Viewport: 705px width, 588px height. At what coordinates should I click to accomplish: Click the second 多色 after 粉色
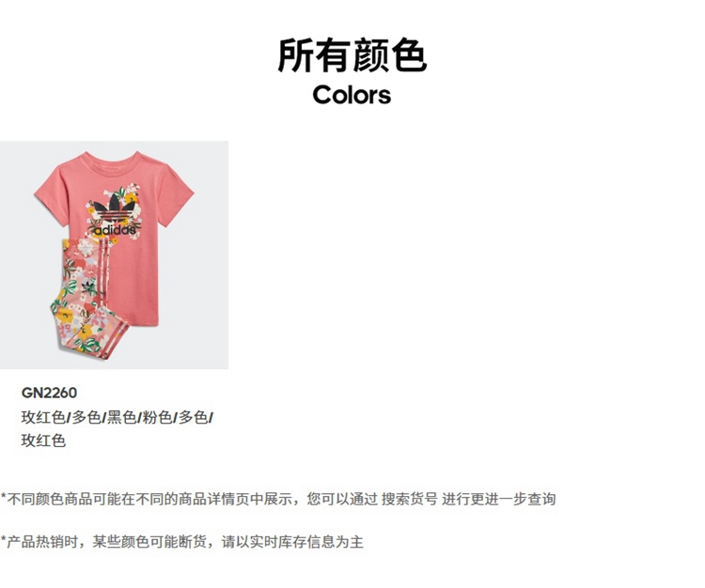pyautogui.click(x=193, y=417)
